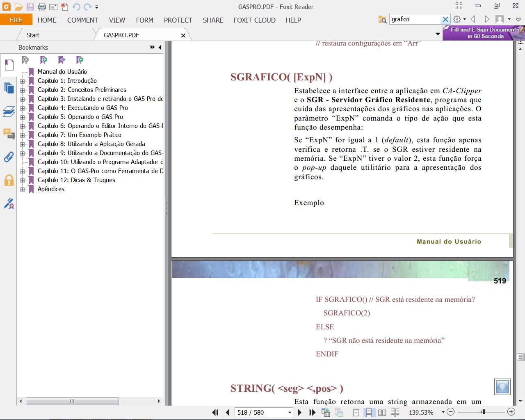Switch to facing pages view mode

(x=382, y=412)
